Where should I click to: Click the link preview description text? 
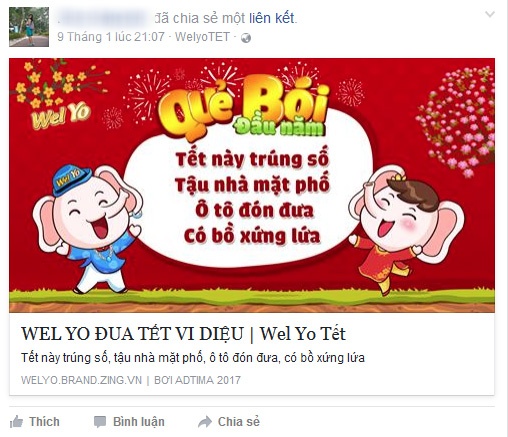pyautogui.click(x=193, y=358)
